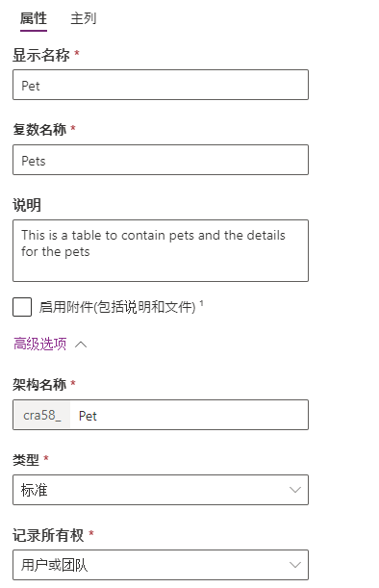
Task: Switch to the 属性 tab
Action: point(34,18)
